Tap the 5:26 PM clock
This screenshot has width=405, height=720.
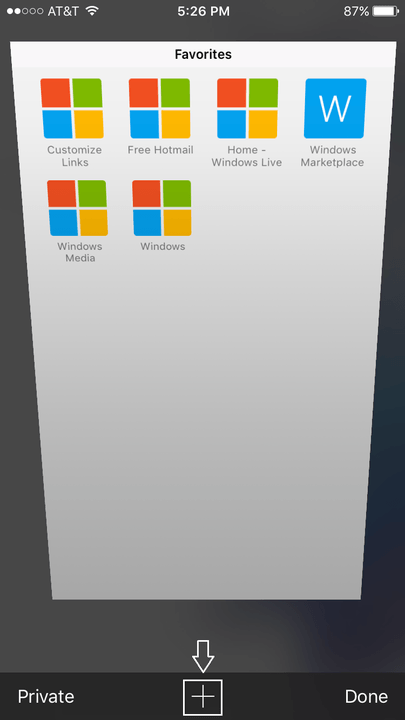203,11
